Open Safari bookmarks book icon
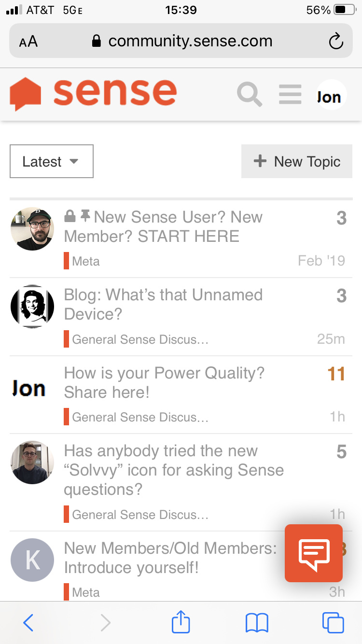 [x=257, y=623]
